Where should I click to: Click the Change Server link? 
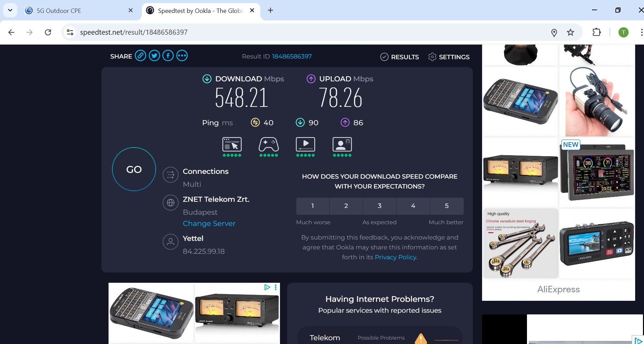[x=209, y=224]
